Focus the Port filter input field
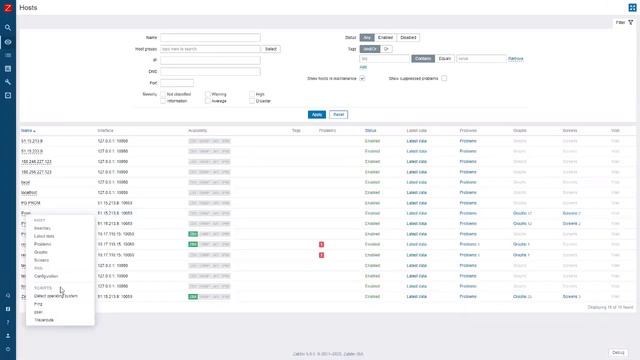Viewport: 640px width, 360px height. [177, 83]
